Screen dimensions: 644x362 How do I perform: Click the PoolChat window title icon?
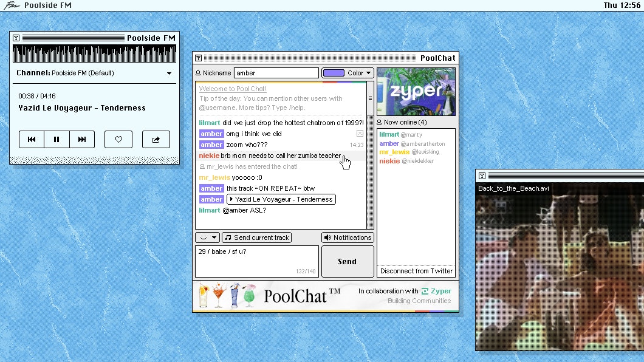[199, 58]
